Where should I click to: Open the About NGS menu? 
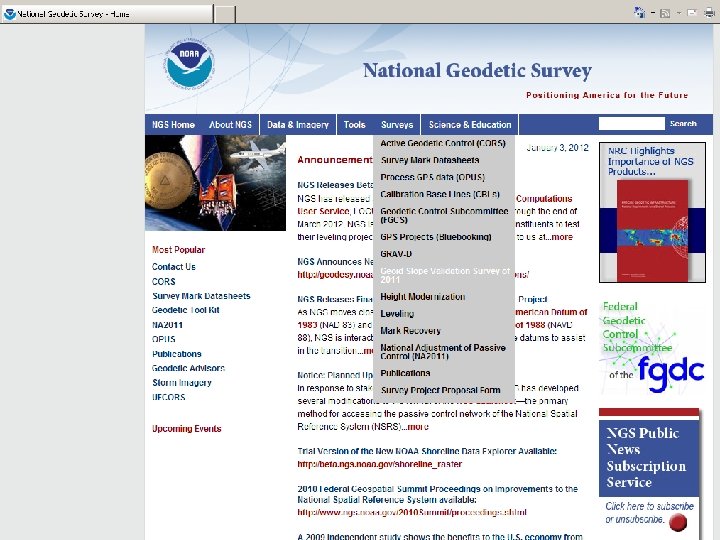(230, 124)
